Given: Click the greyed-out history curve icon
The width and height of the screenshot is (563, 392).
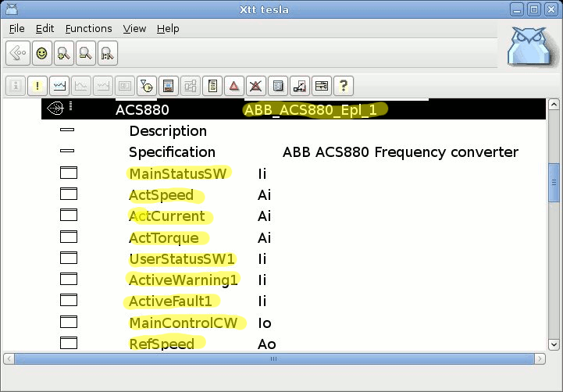Looking at the screenshot, I should 81,86.
